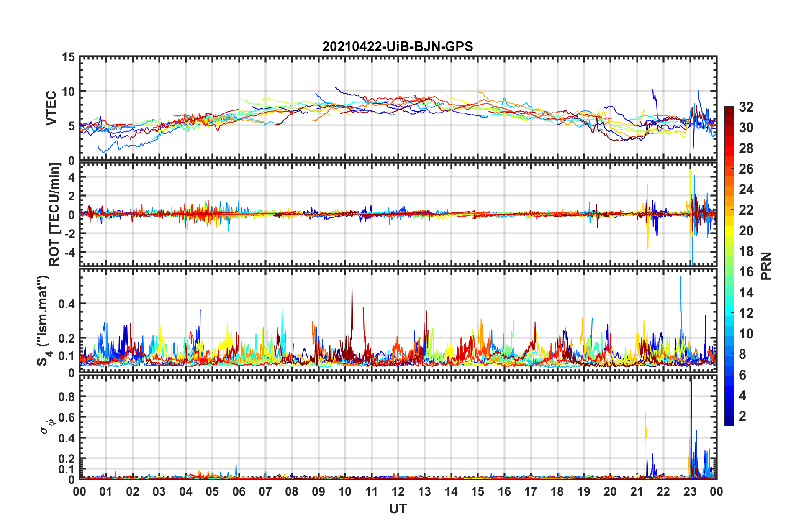Select the UT x-axis label
Screen dimensions: 796x532
(x=398, y=509)
